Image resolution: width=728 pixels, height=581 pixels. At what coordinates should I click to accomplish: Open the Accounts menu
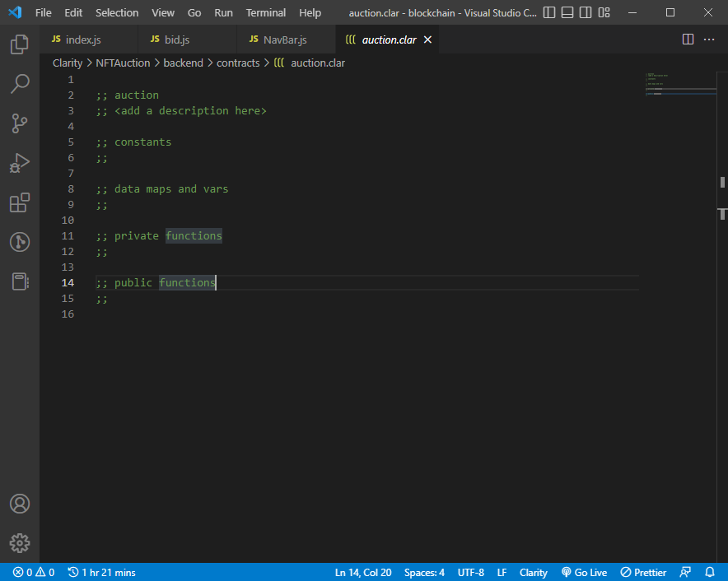click(x=20, y=504)
